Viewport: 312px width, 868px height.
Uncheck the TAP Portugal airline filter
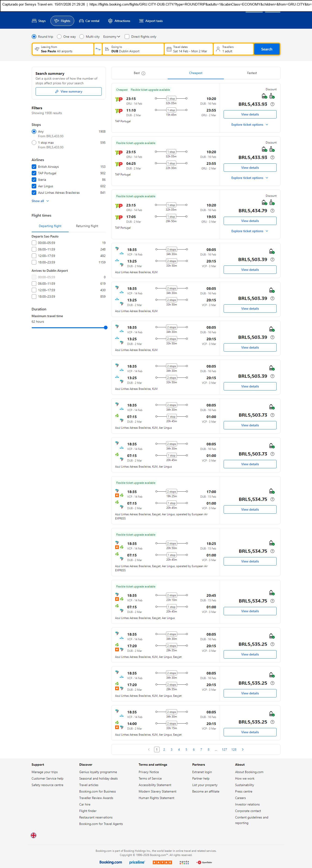pyautogui.click(x=34, y=173)
